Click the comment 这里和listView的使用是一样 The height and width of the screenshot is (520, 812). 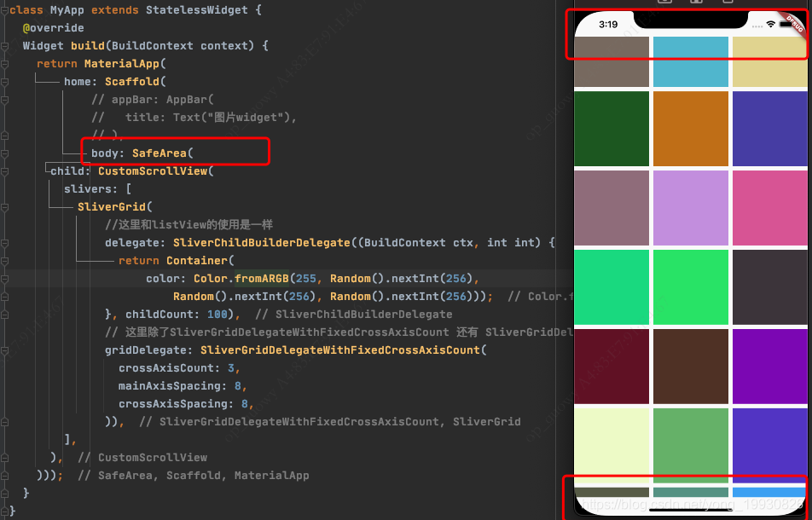coord(189,225)
